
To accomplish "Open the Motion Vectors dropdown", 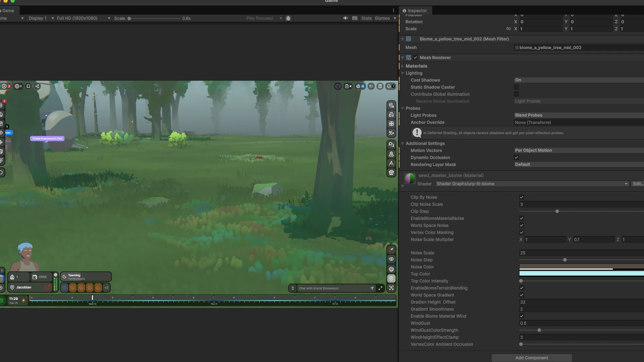I will [x=579, y=150].
